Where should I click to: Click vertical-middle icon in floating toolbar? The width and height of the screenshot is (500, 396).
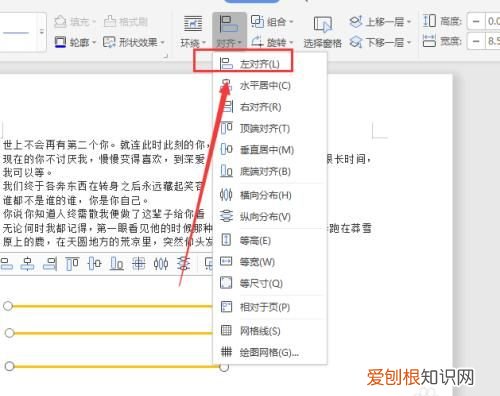94,264
